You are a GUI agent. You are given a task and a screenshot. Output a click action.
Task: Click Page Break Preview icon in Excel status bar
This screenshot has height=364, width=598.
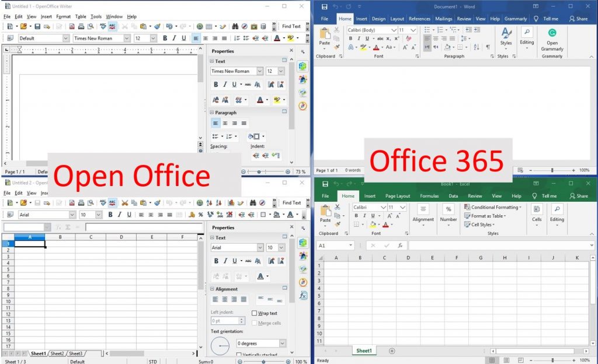coord(520,360)
